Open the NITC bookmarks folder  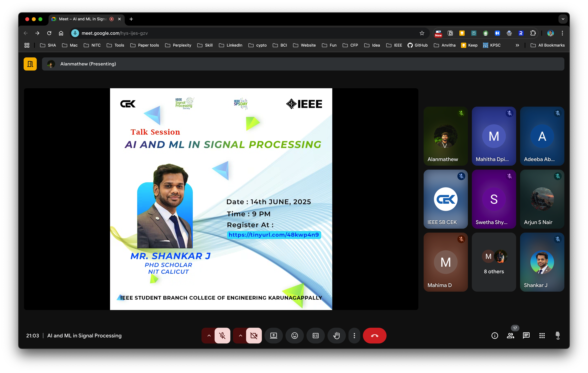pos(92,45)
